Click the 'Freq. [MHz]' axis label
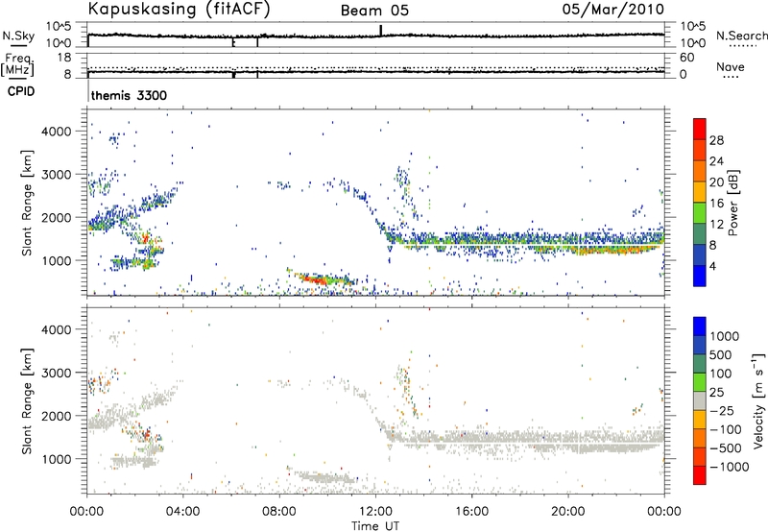768x532 pixels. tap(19, 64)
